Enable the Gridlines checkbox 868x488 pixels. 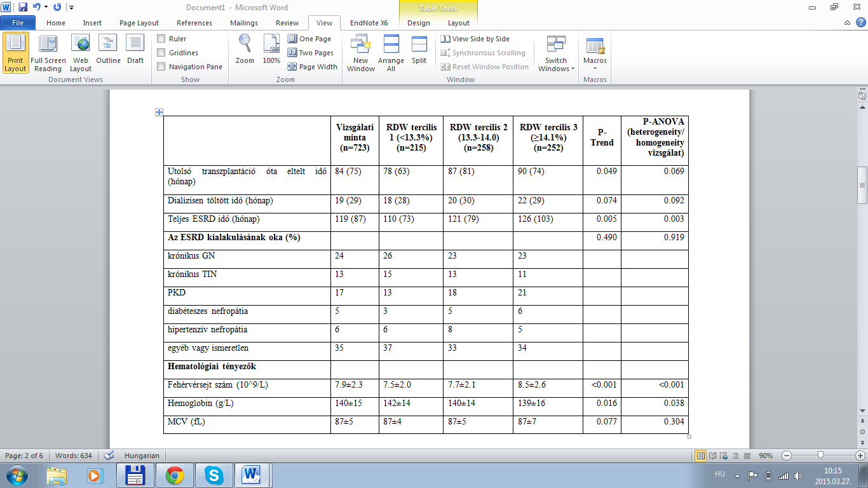(161, 53)
